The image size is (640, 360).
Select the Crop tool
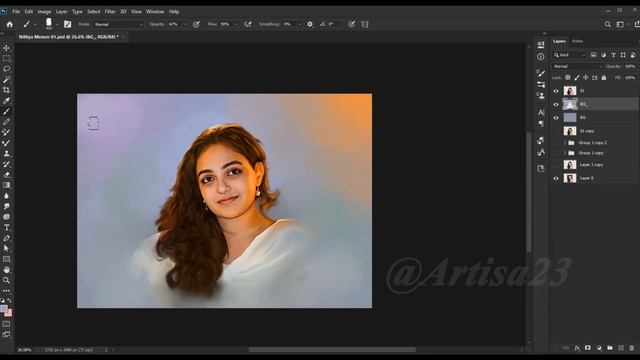7,90
